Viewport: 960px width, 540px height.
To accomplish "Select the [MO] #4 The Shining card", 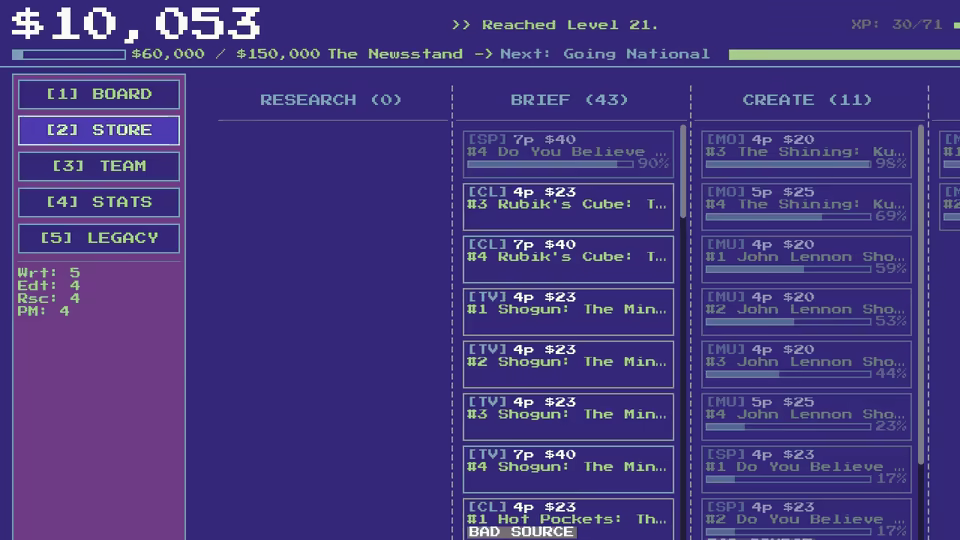I will [806, 207].
